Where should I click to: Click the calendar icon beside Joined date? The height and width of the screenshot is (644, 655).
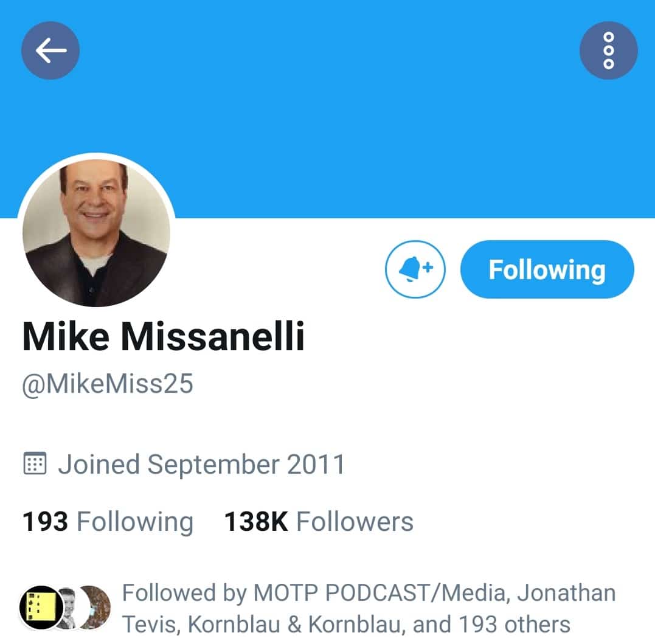coord(35,463)
